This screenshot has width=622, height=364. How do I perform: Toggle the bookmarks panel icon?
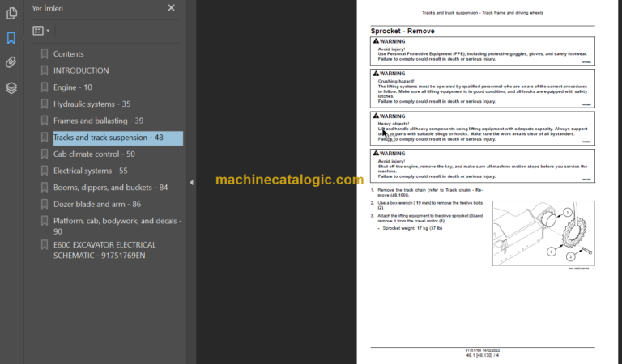[11, 38]
